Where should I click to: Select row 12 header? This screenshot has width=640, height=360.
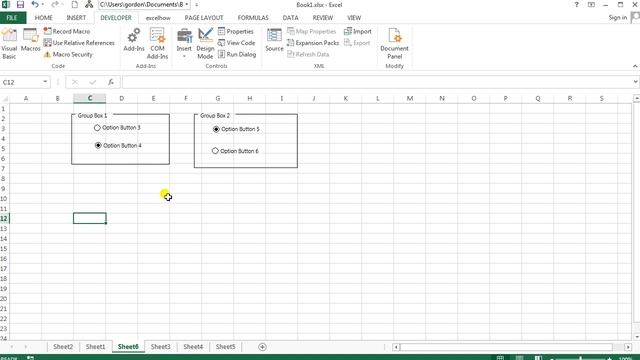(4, 218)
